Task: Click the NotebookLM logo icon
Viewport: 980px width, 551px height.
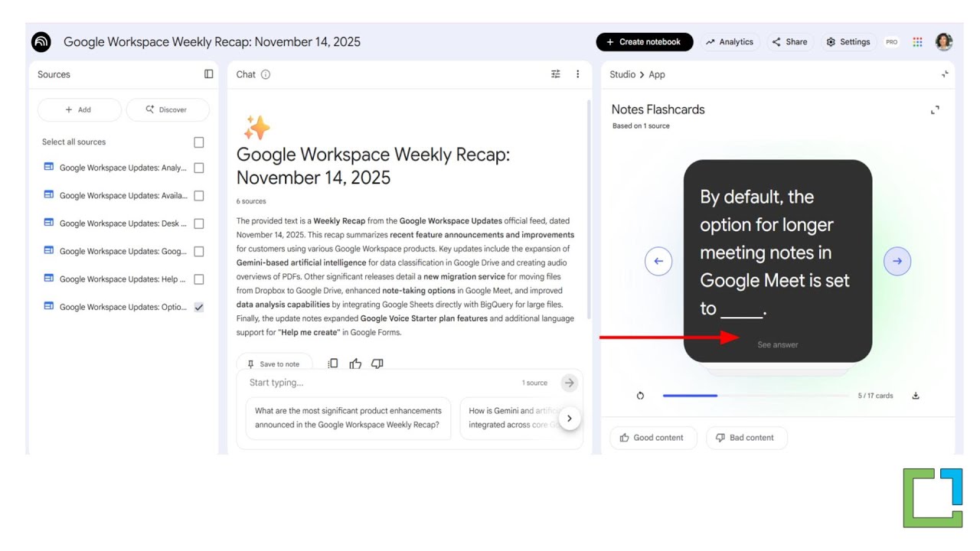Action: [41, 42]
